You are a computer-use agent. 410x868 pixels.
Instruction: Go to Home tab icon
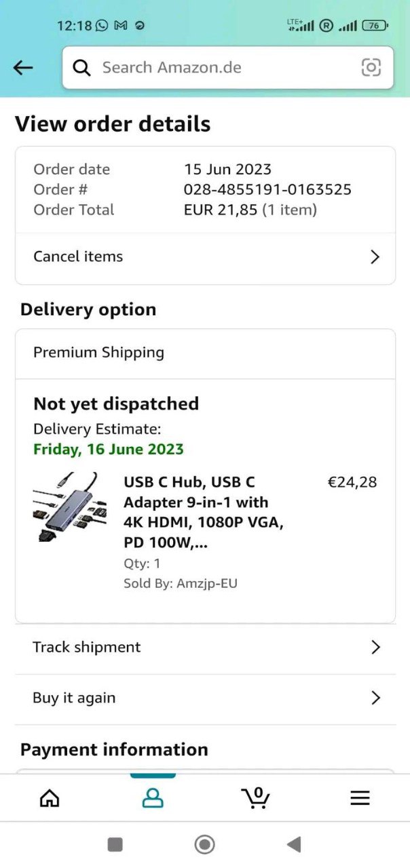coord(50,798)
